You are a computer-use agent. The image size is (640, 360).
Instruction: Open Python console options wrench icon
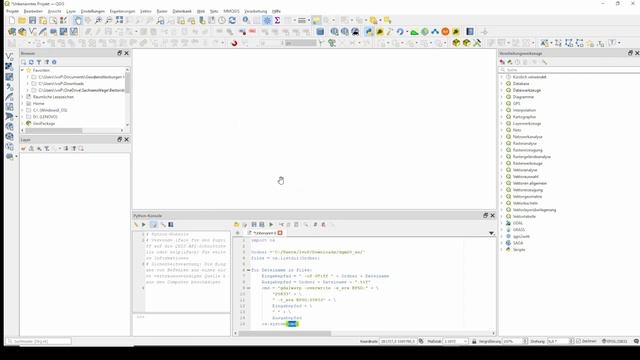tap(163, 224)
